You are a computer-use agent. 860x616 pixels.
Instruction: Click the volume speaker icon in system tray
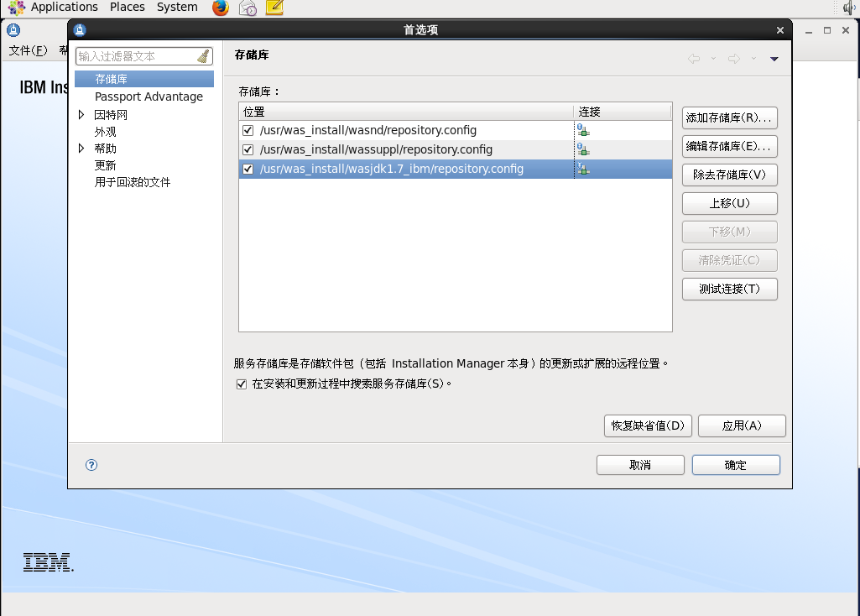[849, 7]
